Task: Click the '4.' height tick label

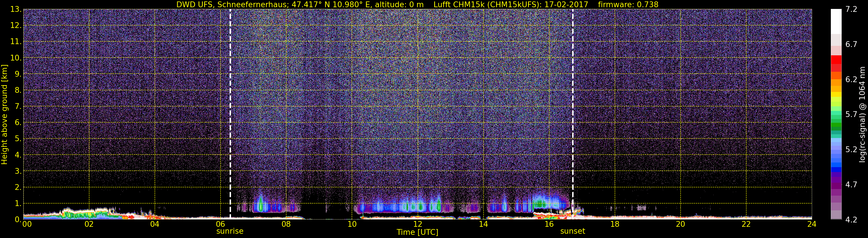Action: (18, 155)
